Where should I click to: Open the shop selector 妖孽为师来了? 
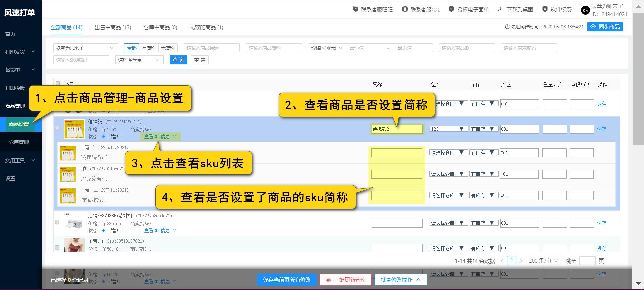(x=86, y=48)
